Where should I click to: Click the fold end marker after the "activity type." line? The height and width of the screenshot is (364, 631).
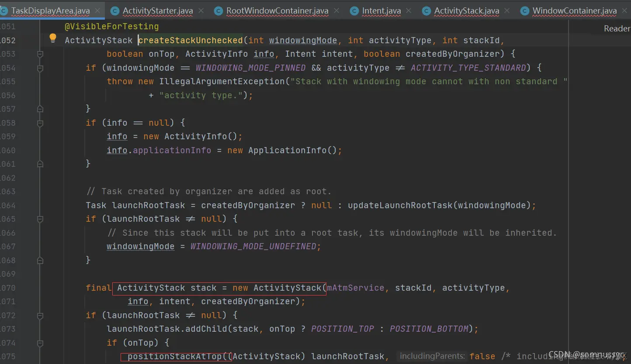point(40,109)
